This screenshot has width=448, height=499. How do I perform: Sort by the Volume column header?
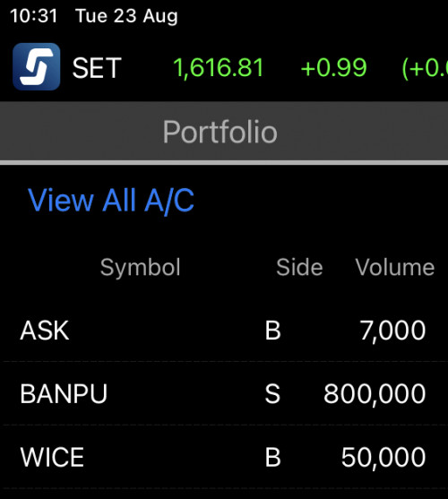pyautogui.click(x=395, y=267)
